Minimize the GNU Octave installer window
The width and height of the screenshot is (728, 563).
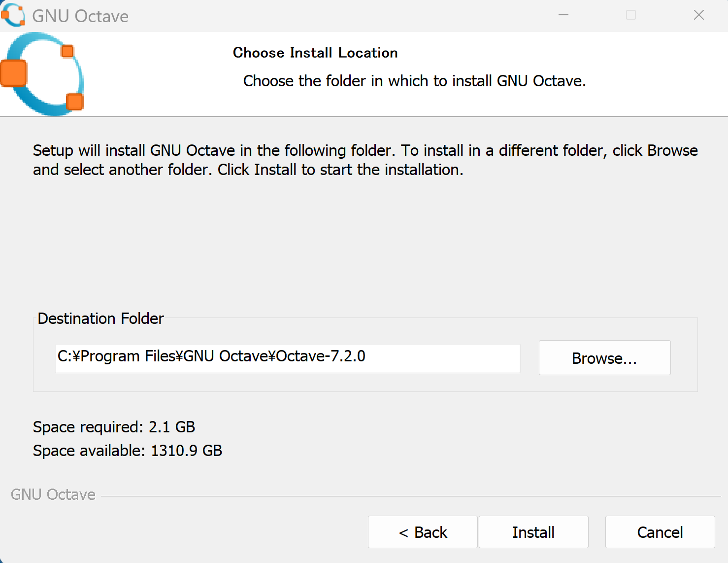[x=563, y=15]
